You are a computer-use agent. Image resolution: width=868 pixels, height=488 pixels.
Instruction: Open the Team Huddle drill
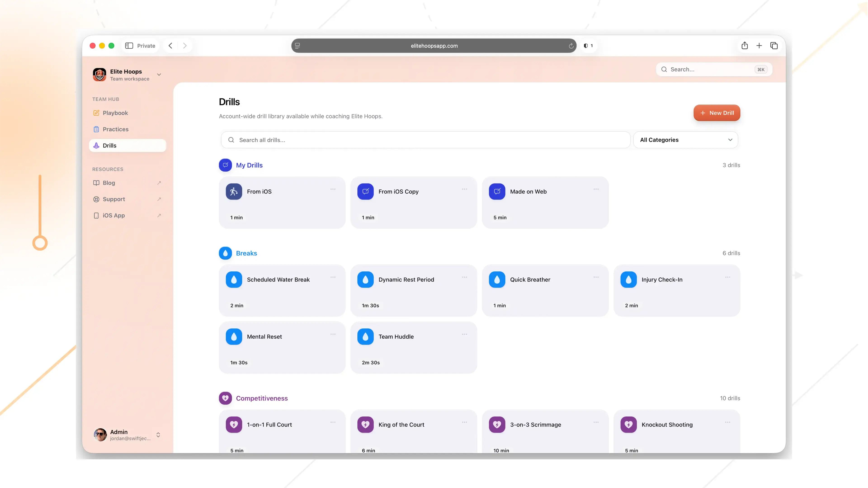tap(414, 348)
